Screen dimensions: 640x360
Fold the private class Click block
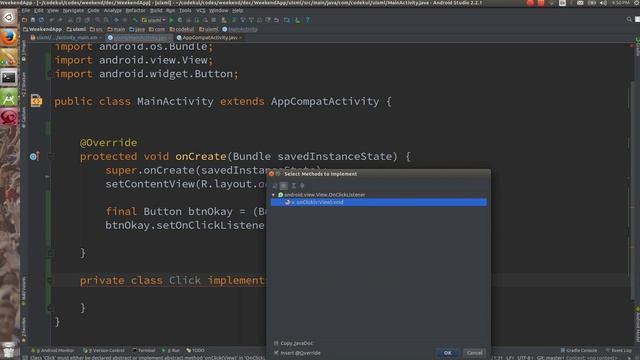tap(51, 280)
